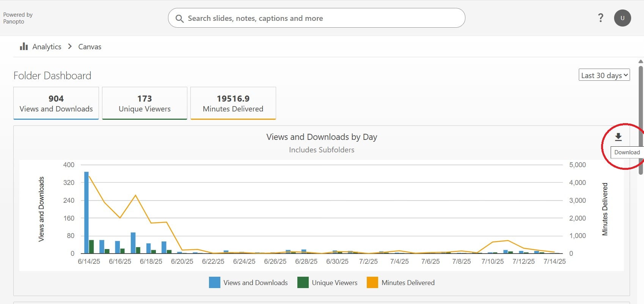Select the 173 Unique Viewers tab
Screen dimensions: 644x304
[145, 103]
